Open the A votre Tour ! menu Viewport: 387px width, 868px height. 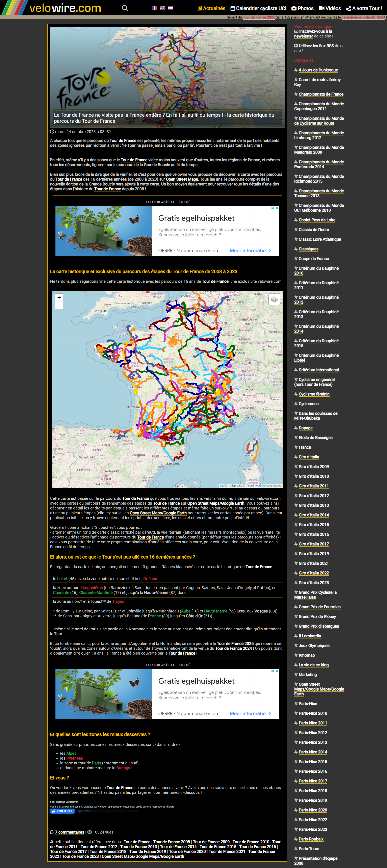[x=364, y=8]
